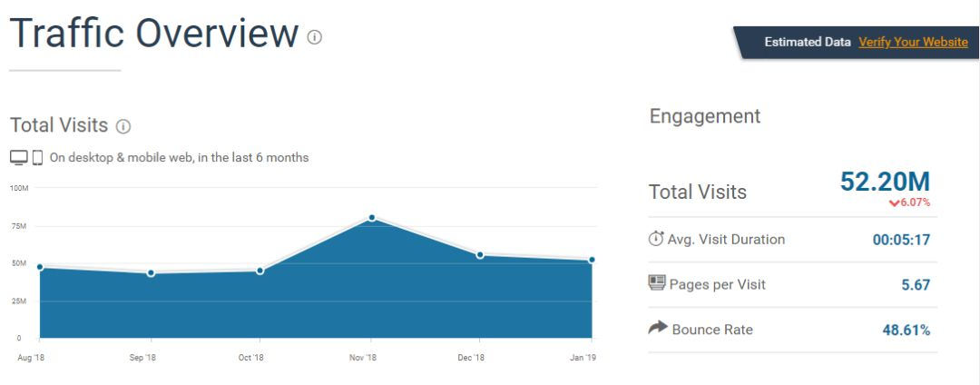This screenshot has width=980, height=385.
Task: Click the Bounce Rate arrow icon
Action: 658,328
